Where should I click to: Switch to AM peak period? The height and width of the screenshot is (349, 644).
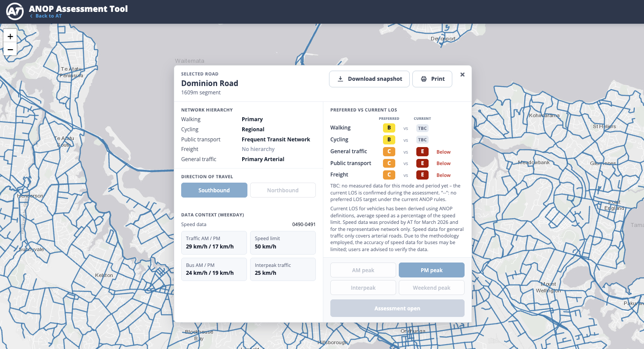click(x=363, y=270)
